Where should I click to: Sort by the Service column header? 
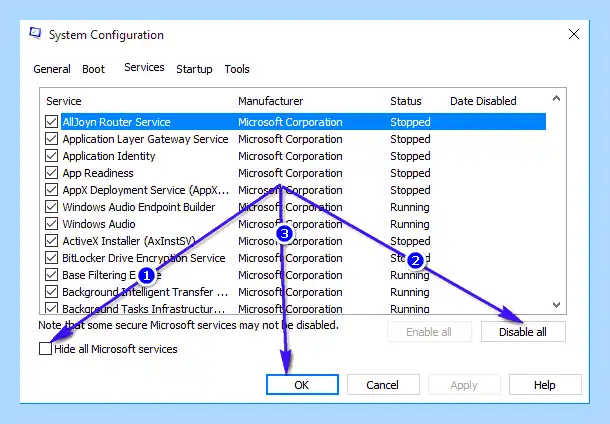(x=64, y=101)
